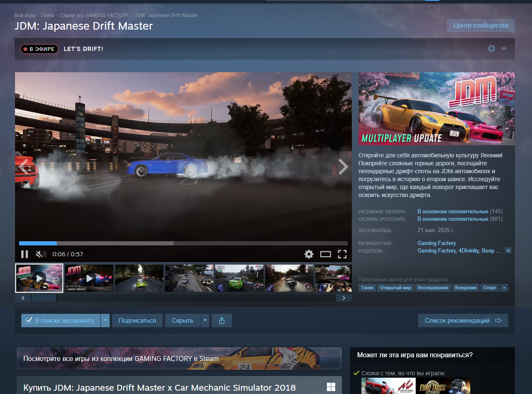Select the Спорт tag

point(489,288)
